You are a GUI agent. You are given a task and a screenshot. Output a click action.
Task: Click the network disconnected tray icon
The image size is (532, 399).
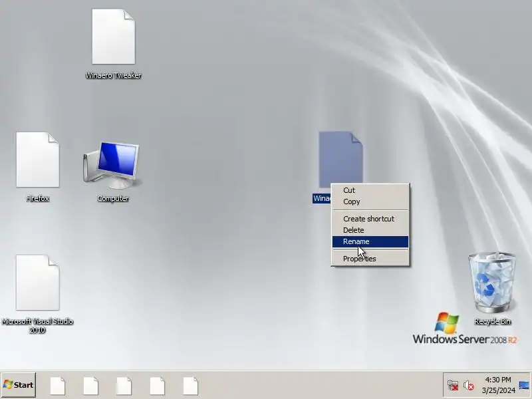453,385
